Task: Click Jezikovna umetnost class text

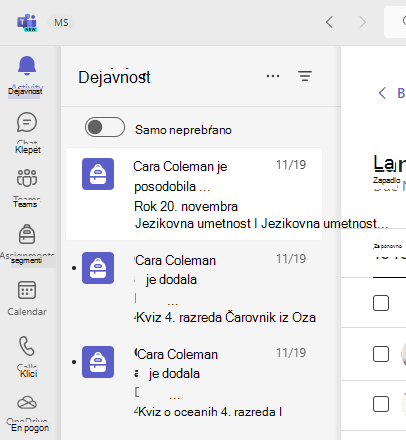Action: tap(261, 223)
